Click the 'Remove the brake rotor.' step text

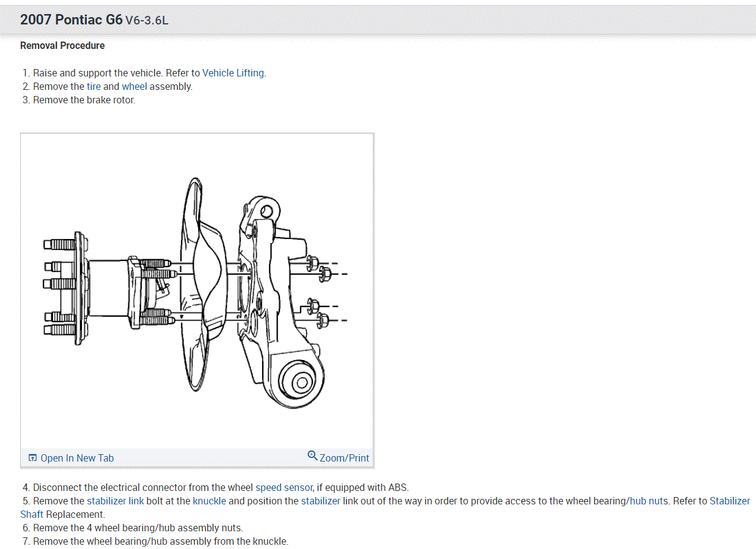point(84,100)
